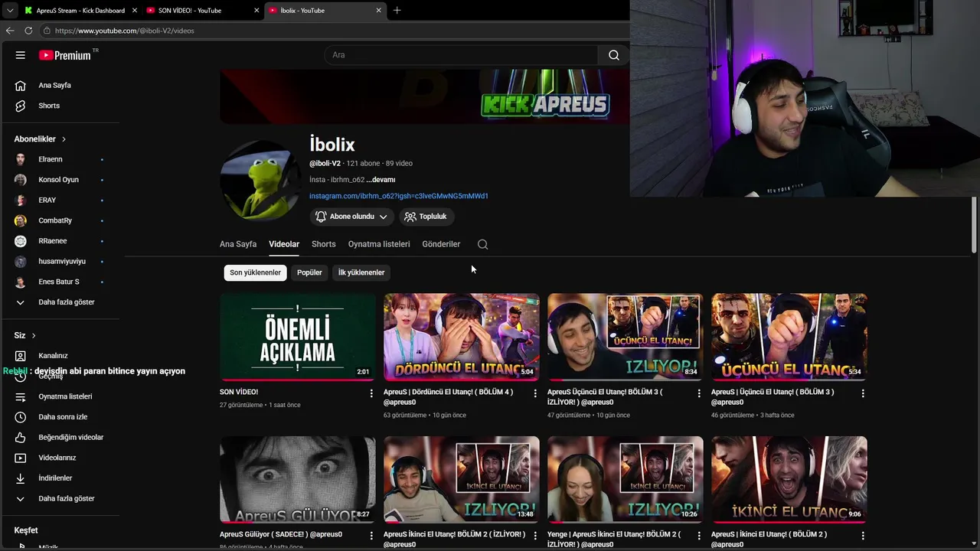Open options for Üçüncü El Utanç BÖLÜM 3 video
Screen dimensions: 980x551
click(863, 393)
